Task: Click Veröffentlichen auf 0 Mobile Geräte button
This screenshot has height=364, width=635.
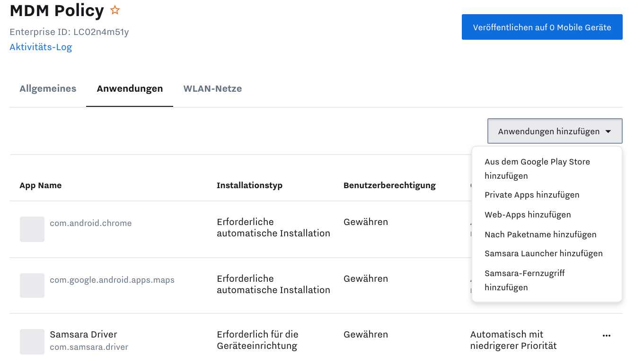Action: 542,27
